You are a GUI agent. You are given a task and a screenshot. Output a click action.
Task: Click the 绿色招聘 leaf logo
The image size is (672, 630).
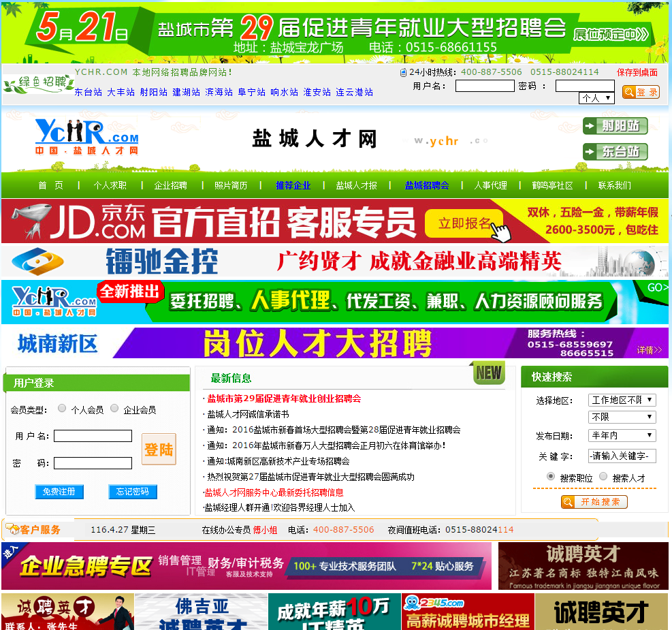38,84
